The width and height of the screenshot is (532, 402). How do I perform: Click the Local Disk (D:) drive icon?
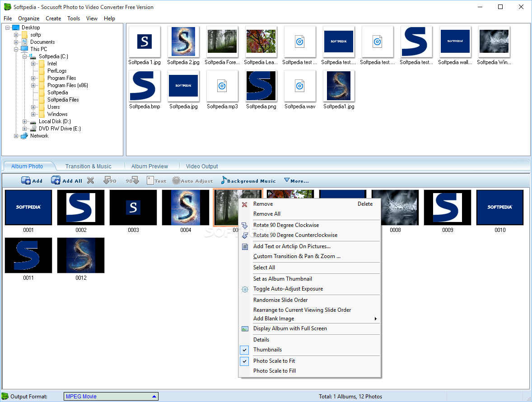[x=33, y=121]
